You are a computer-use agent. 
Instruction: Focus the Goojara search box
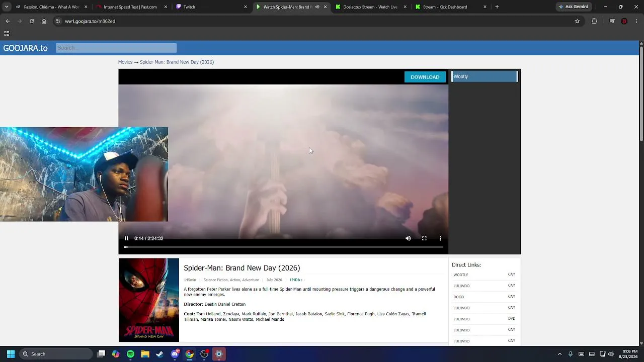(x=116, y=48)
